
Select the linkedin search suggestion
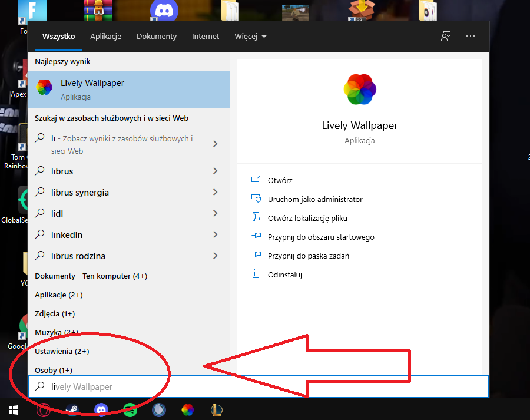click(129, 234)
